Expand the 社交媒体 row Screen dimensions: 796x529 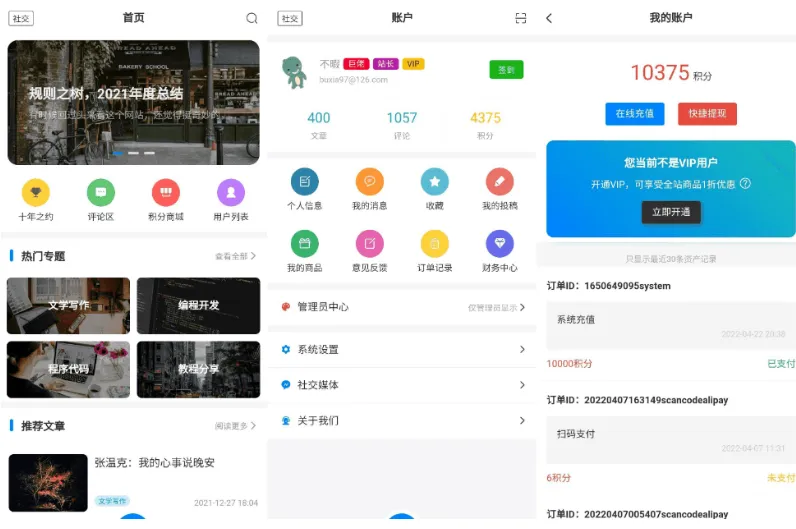(x=401, y=385)
